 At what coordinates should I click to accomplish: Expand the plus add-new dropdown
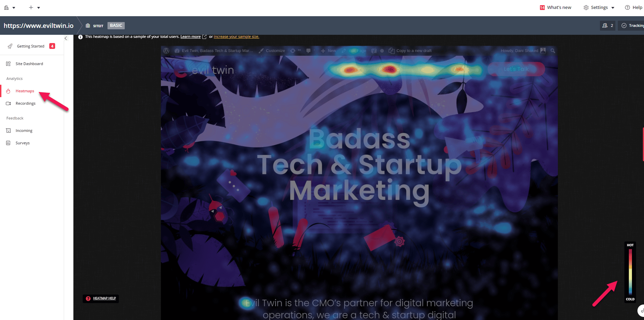(34, 8)
